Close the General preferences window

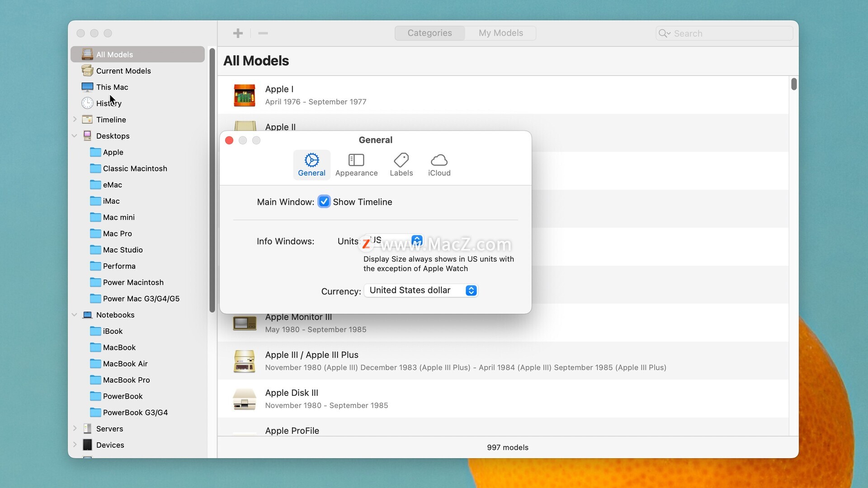click(x=229, y=141)
